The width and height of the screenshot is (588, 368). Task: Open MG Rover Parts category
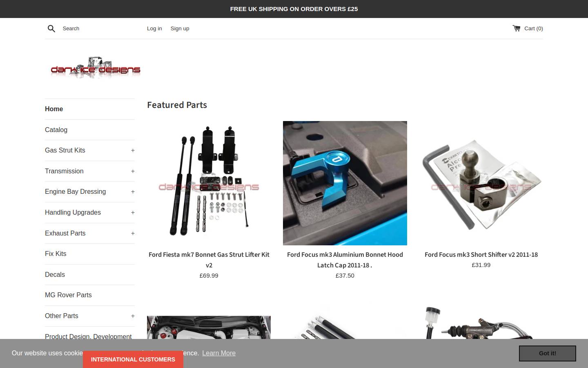pos(68,295)
